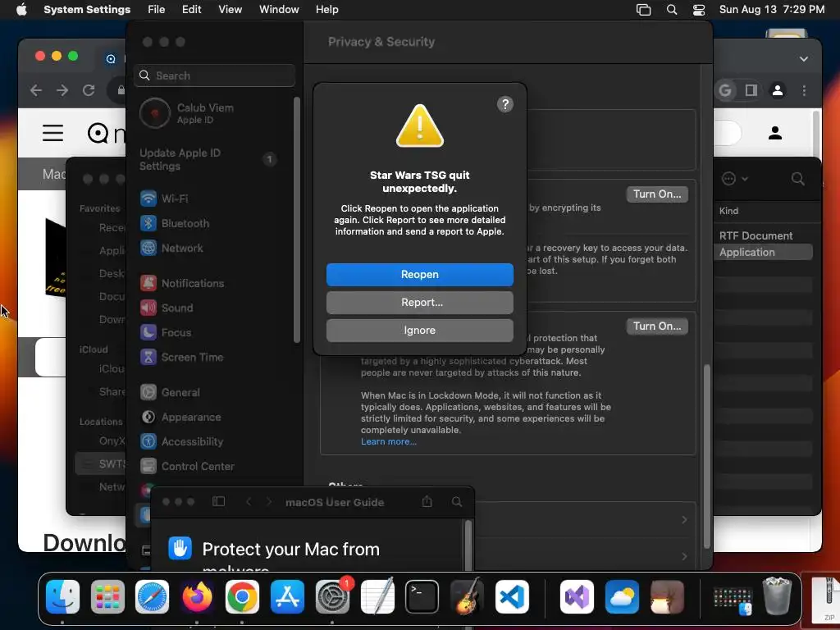Open TextEdit from the Dock
840x630 pixels.
tap(377, 597)
